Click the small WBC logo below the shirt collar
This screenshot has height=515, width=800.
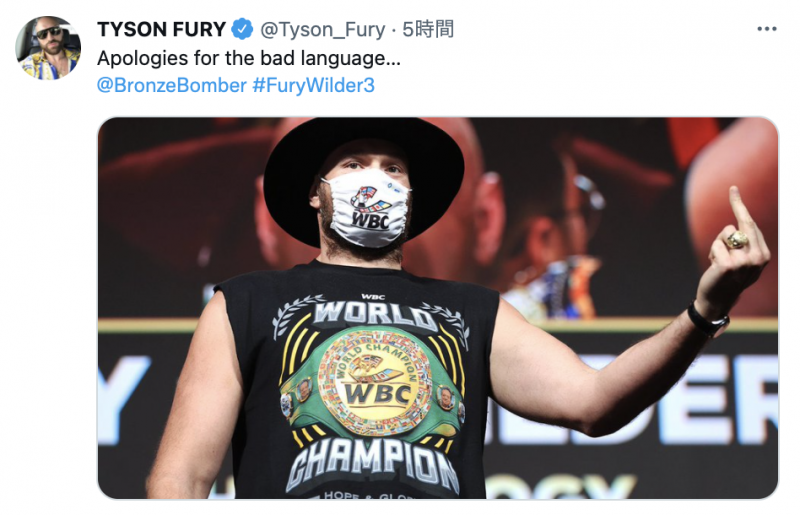pos(372,297)
